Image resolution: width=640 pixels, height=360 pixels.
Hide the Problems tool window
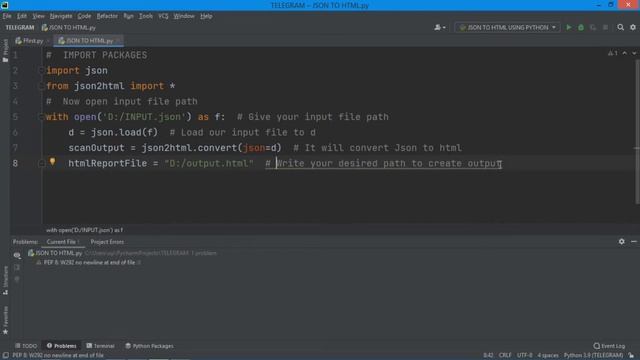tap(633, 242)
